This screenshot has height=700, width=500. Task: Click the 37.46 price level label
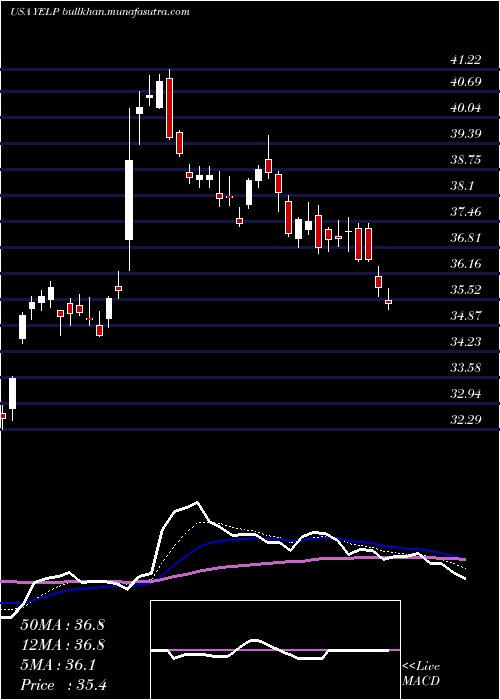[x=466, y=212]
